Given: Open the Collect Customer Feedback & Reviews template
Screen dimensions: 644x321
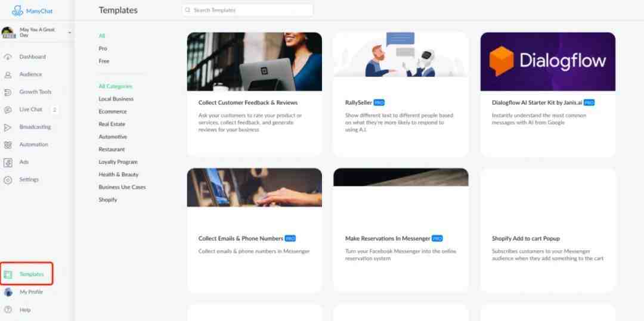Looking at the screenshot, I should coord(248,102).
